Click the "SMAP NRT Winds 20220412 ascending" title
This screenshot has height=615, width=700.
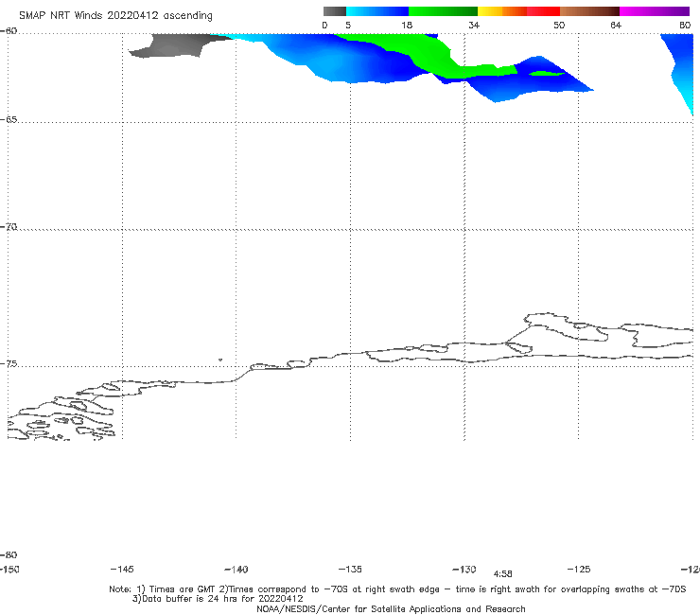tap(115, 15)
